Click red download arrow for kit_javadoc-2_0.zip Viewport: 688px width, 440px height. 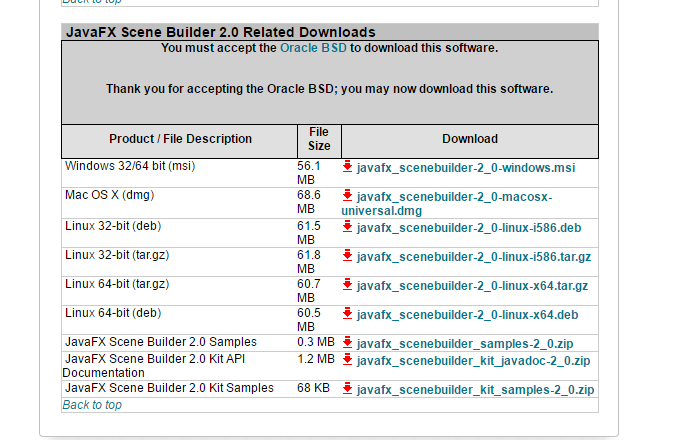click(348, 360)
